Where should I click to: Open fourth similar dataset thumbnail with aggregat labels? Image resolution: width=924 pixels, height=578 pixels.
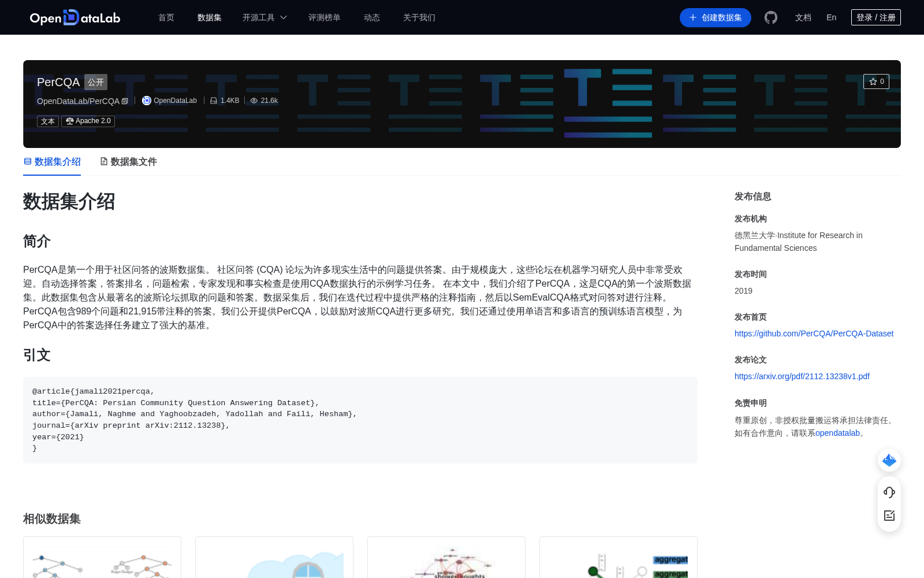point(619,558)
